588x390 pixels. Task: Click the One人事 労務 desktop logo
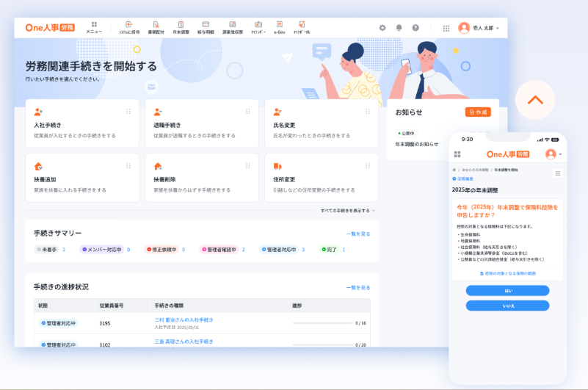(50, 28)
